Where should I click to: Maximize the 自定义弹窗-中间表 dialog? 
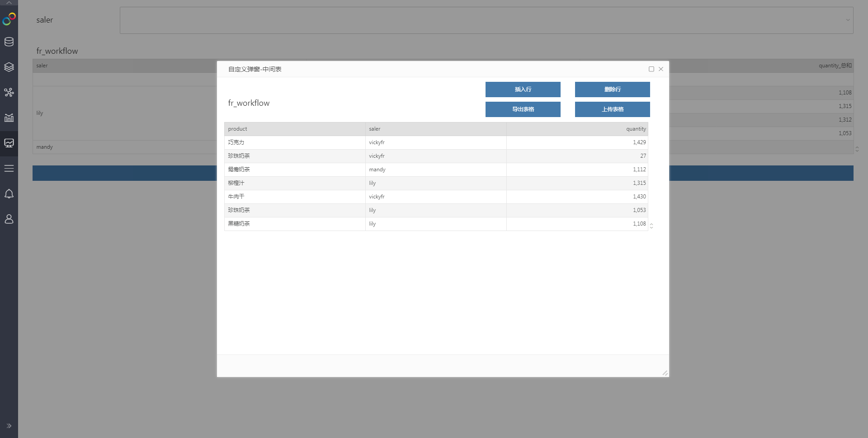pos(651,69)
